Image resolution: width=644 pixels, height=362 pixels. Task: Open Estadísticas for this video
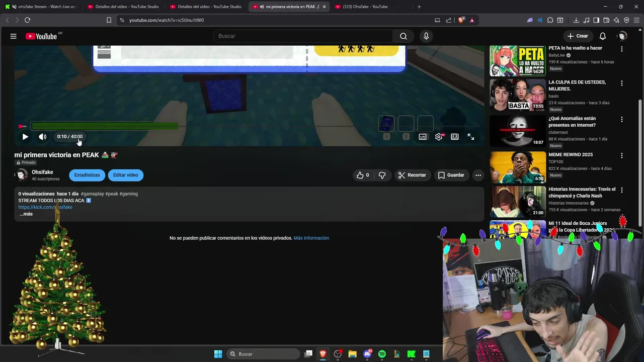coord(87,175)
